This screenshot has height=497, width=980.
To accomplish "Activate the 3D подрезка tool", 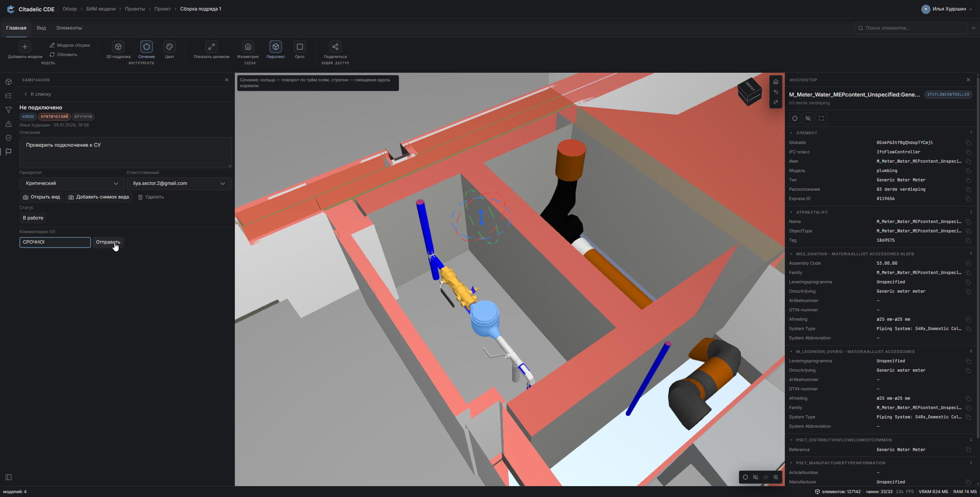I will [118, 47].
